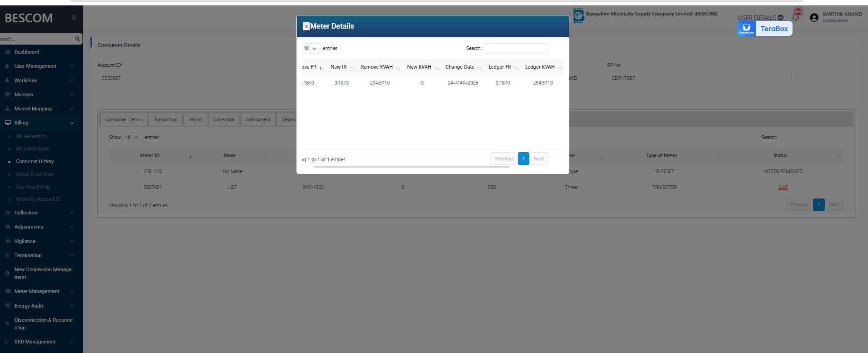Select Consumer History submenu item
The height and width of the screenshot is (353, 868).
pos(35,161)
